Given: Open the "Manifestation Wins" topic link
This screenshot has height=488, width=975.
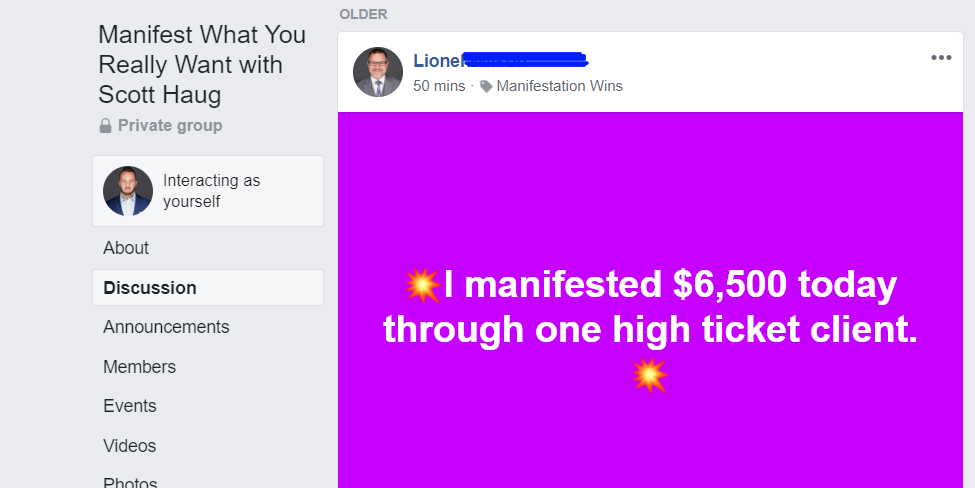Looking at the screenshot, I should [559, 86].
